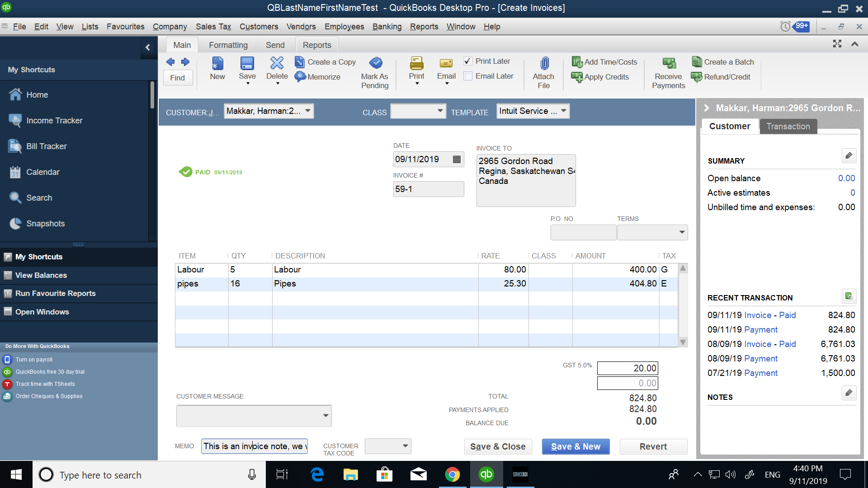Open Microsoft Edge from taskbar
This screenshot has height=488, width=868.
pos(317,474)
